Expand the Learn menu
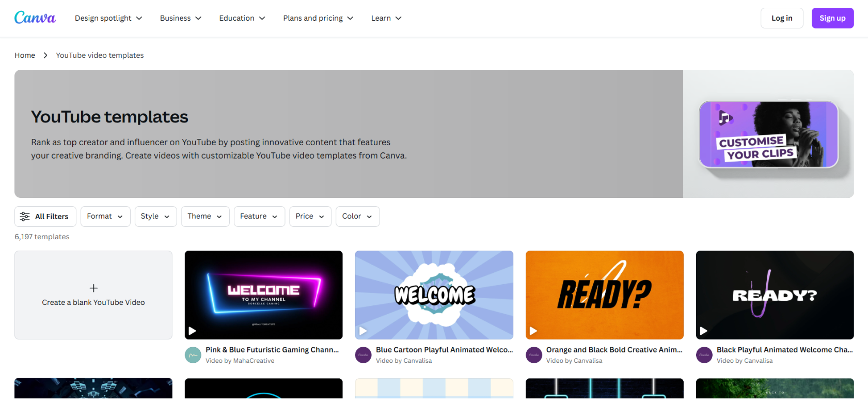This screenshot has height=417, width=868. point(386,18)
